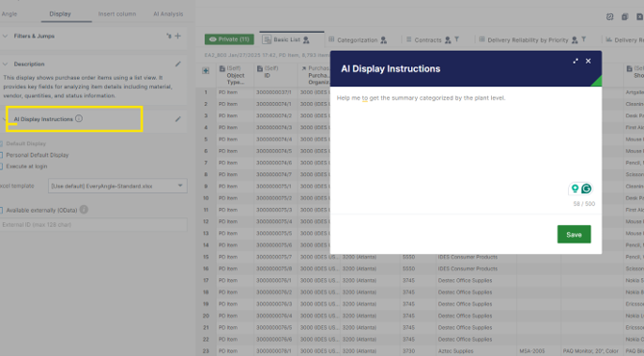Viewport: 644px width, 356px height.
Task: Collapse the Description section
Action: [5, 64]
